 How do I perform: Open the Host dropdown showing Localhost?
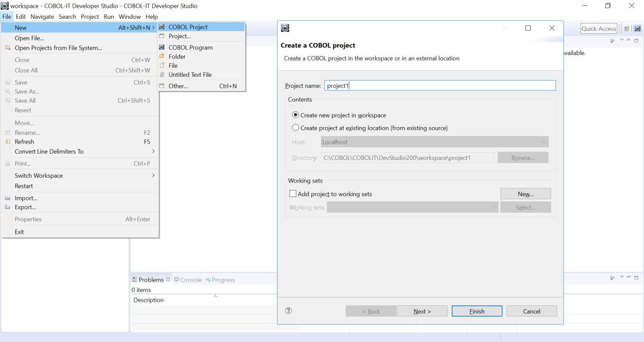(434, 142)
